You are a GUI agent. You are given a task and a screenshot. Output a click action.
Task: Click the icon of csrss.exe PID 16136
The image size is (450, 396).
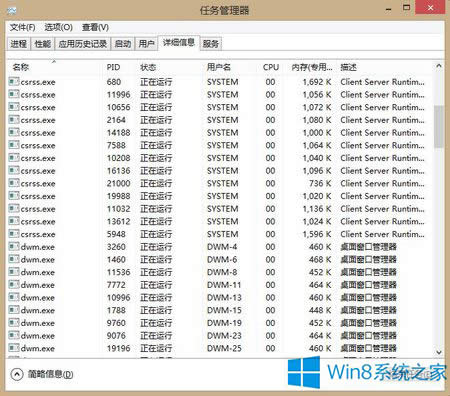coord(14,170)
